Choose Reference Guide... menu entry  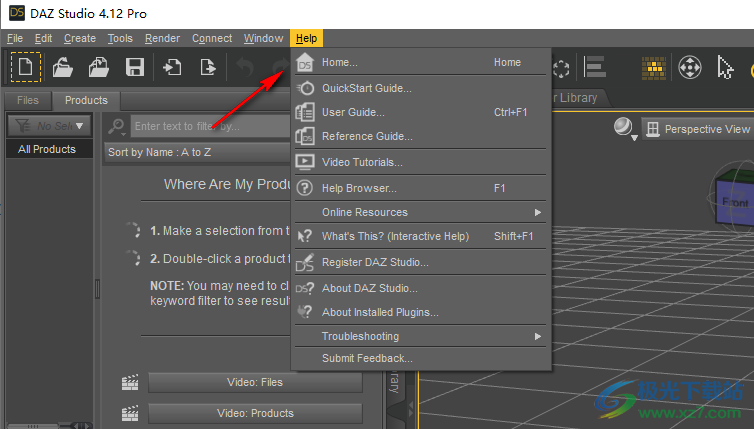click(x=421, y=137)
